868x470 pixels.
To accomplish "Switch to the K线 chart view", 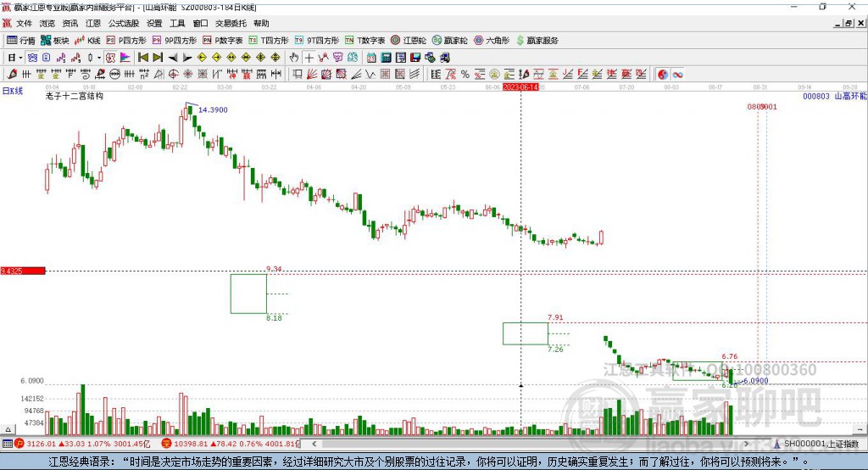I will (87, 41).
